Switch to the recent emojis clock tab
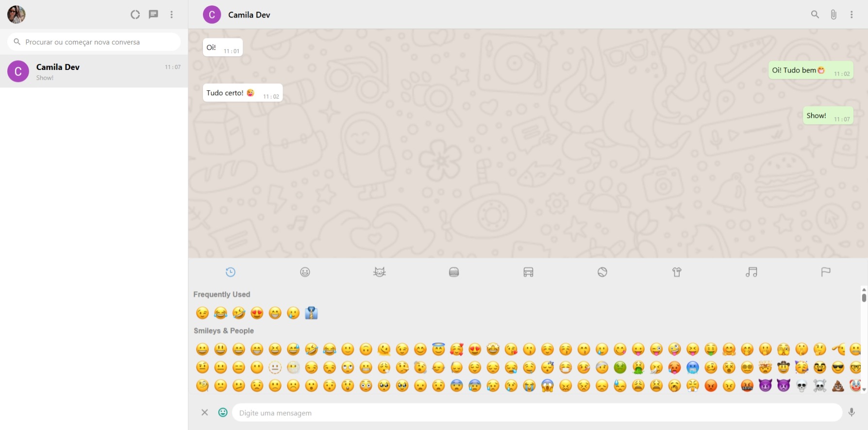868x430 pixels. 231,272
